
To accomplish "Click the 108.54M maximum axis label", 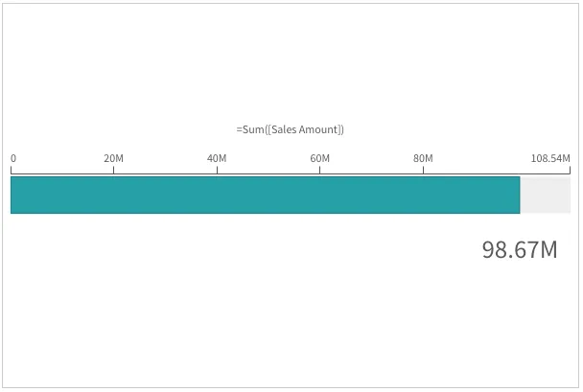I will 550,158.
